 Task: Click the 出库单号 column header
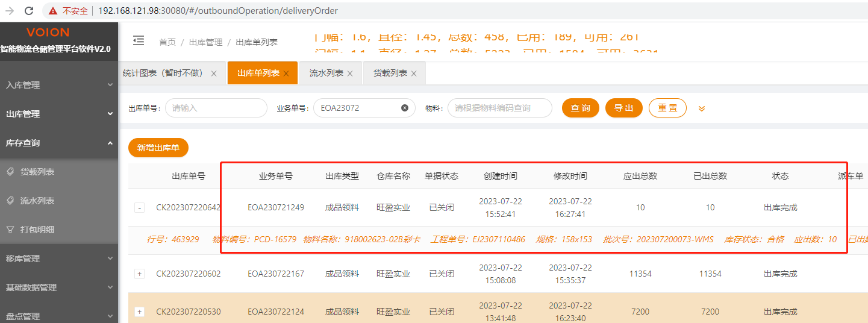(x=189, y=176)
